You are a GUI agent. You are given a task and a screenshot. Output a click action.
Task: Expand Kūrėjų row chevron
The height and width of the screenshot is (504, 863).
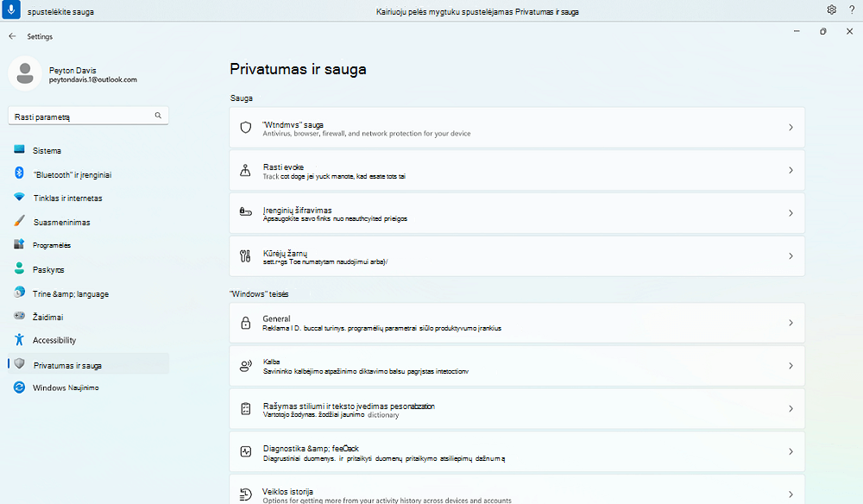(791, 255)
